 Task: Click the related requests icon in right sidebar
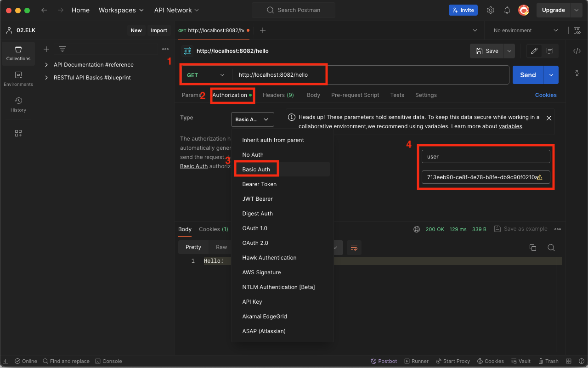[577, 73]
